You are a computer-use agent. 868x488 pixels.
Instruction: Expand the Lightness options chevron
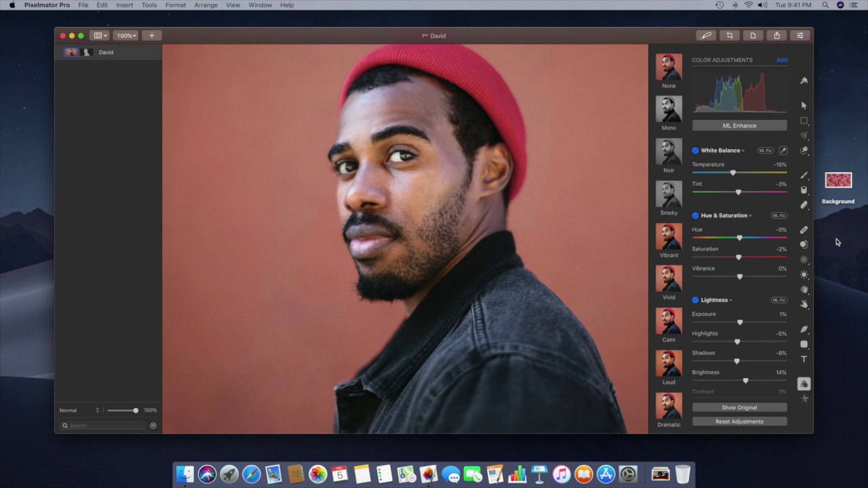click(x=731, y=300)
